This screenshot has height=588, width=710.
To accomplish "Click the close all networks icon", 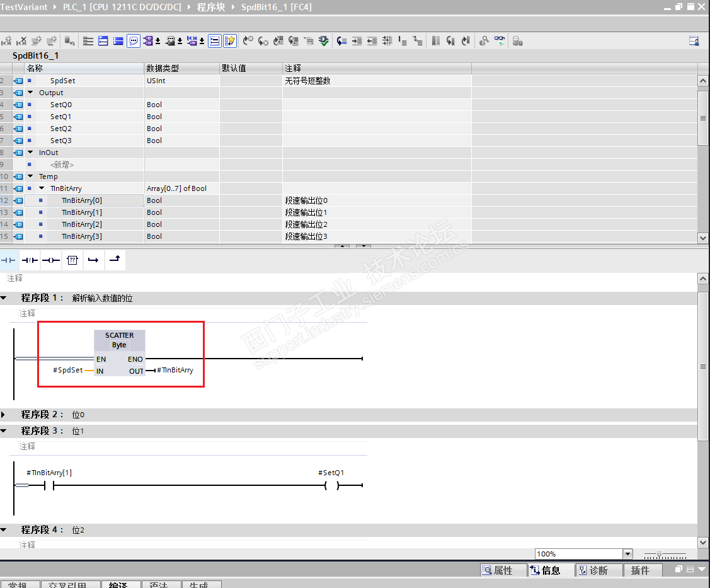I will (x=118, y=41).
